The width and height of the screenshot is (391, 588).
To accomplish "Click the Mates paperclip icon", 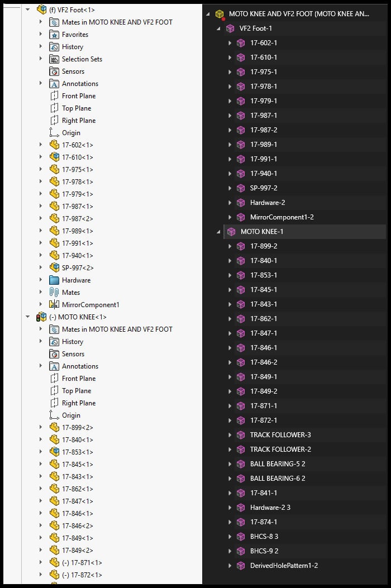I will 54,293.
